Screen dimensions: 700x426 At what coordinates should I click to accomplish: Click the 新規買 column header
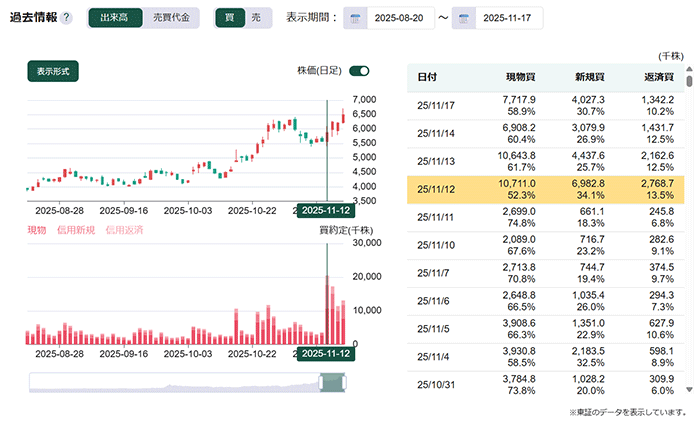[x=590, y=77]
